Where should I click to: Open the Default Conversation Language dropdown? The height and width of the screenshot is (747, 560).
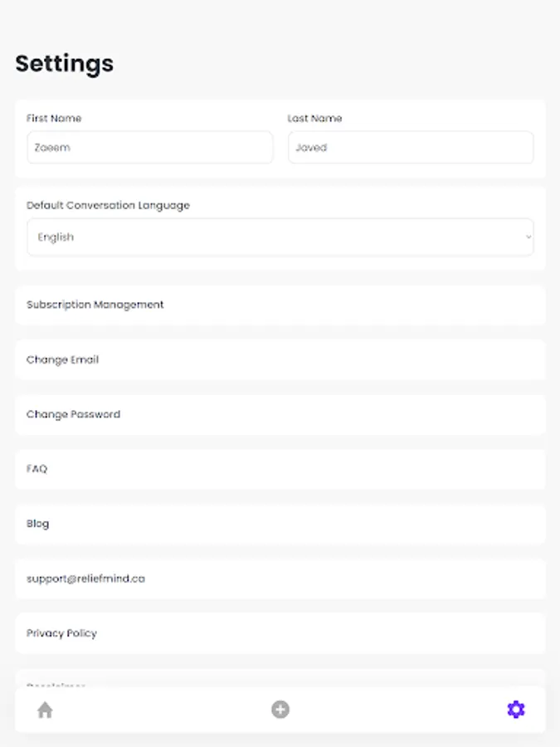(x=280, y=237)
